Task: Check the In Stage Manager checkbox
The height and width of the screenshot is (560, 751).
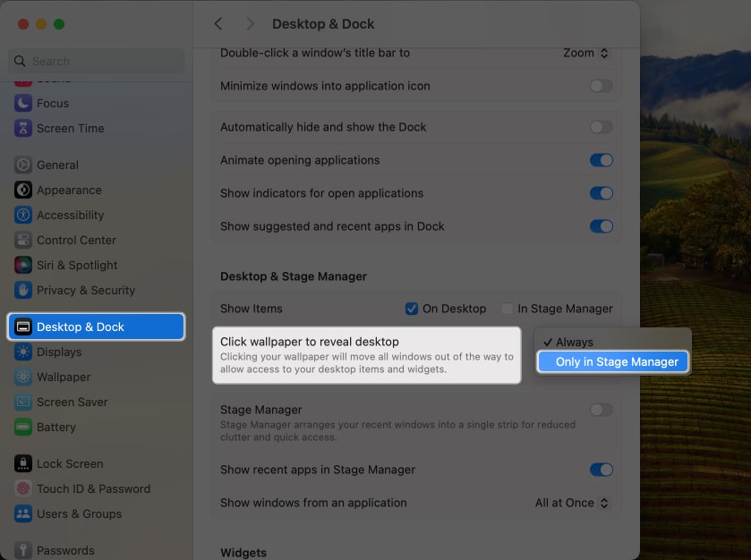Action: [507, 309]
